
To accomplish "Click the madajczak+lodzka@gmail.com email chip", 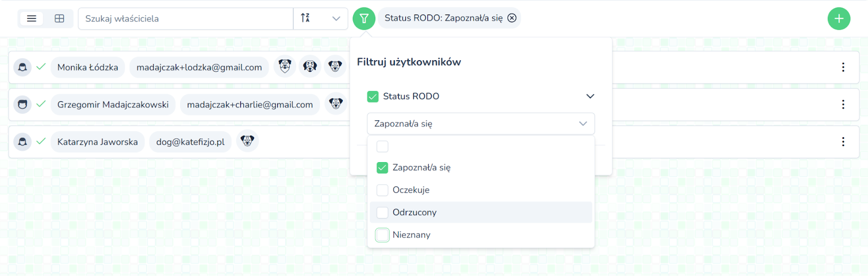I will (199, 67).
